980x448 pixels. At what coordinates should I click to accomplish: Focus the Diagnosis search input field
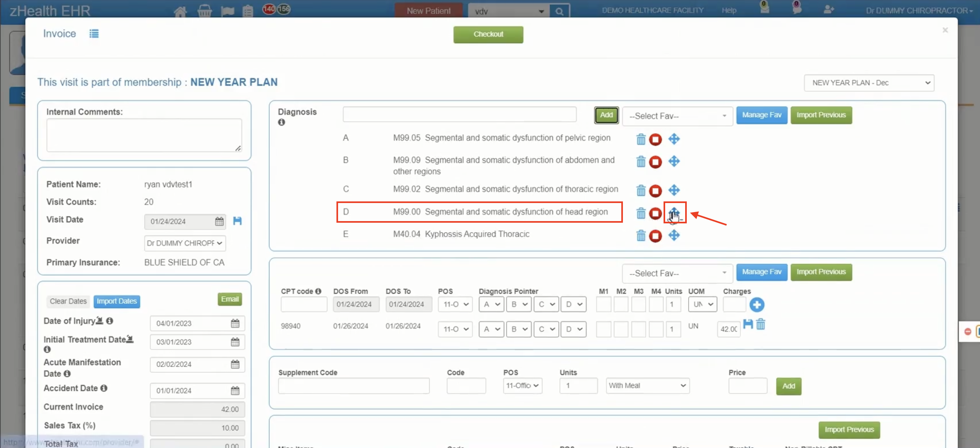[x=460, y=115]
